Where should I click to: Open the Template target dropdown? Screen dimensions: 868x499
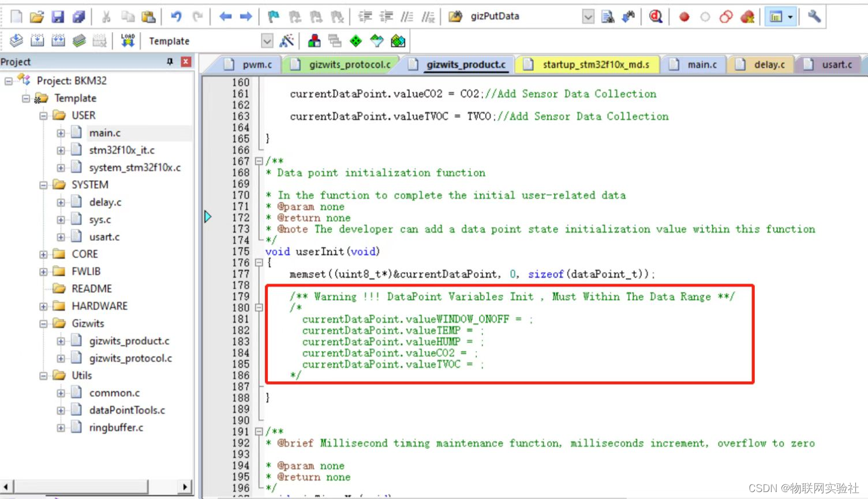267,40
